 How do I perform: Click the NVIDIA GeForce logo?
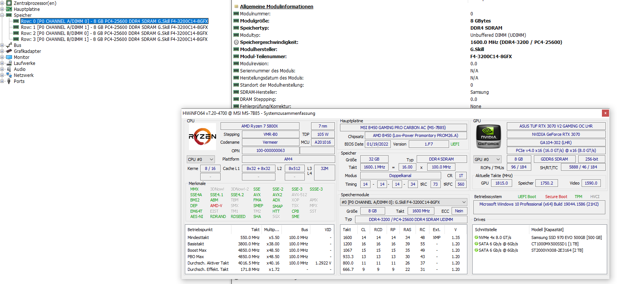coord(488,137)
